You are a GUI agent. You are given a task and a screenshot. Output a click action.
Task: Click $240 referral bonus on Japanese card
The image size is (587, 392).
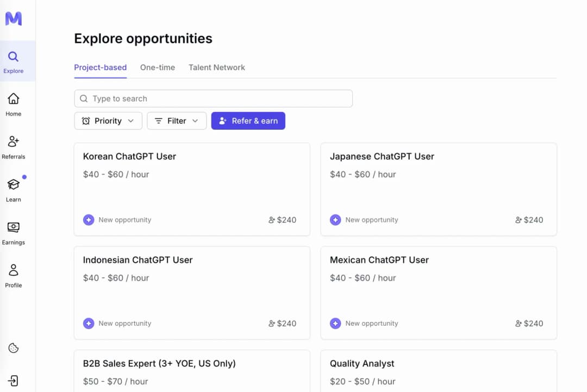(534, 220)
